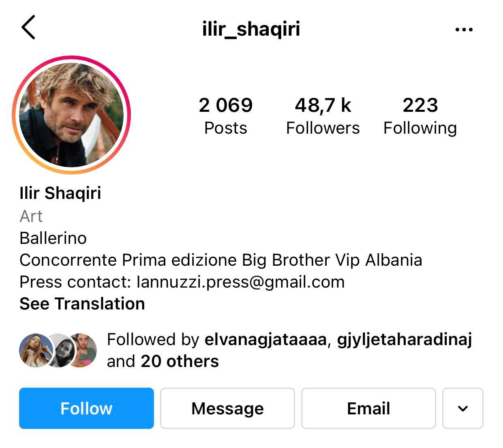The height and width of the screenshot is (448, 503).
Task: Tap the first mutual follower avatar
Action: [x=36, y=350]
